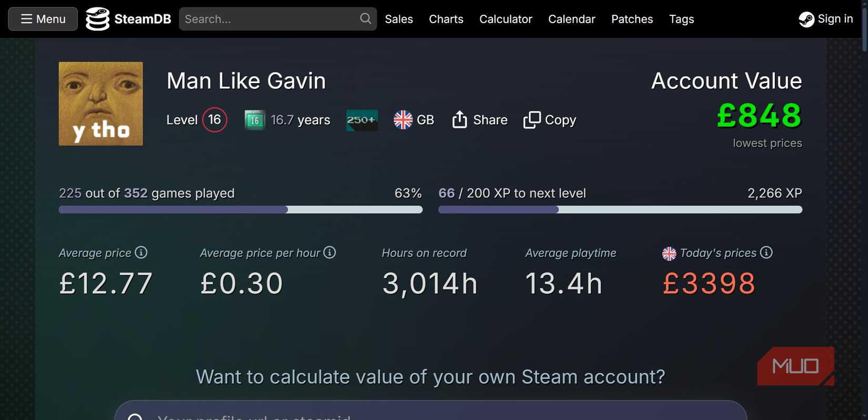Click the UK flag next to GB

[x=403, y=120]
